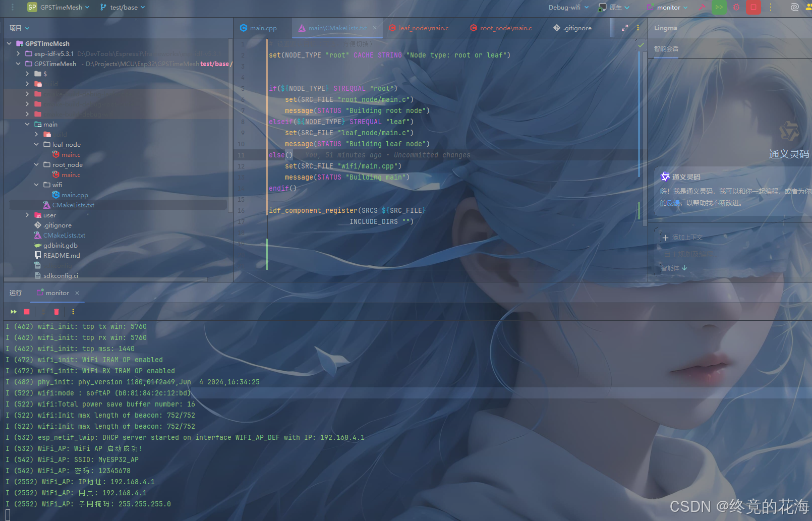Switch to the .gitignore editor tab
Screen dimensions: 812x521
572,28
